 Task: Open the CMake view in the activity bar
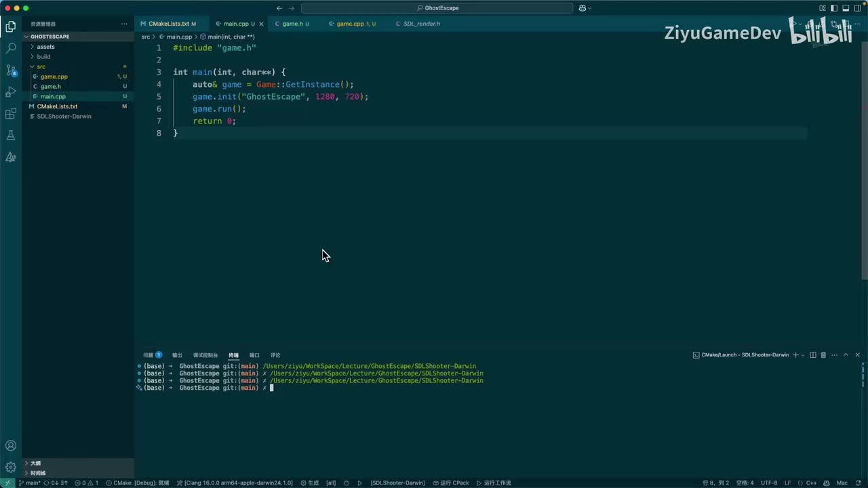(x=11, y=157)
